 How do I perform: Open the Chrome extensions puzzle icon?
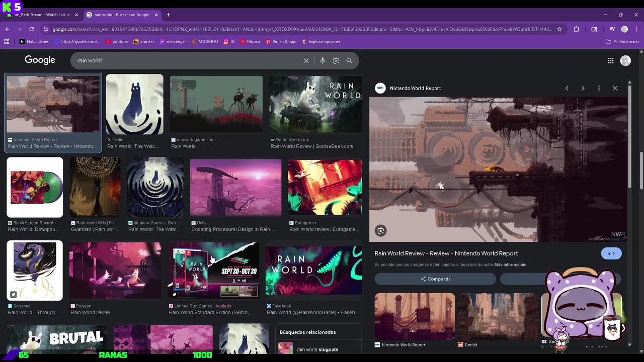[x=577, y=29]
